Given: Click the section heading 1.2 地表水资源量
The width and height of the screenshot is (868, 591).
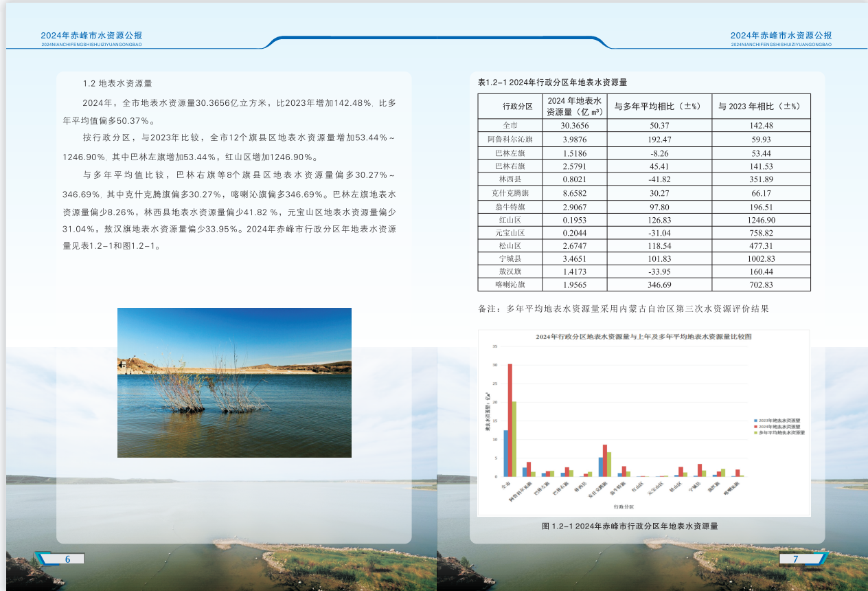Looking at the screenshot, I should pyautogui.click(x=117, y=84).
